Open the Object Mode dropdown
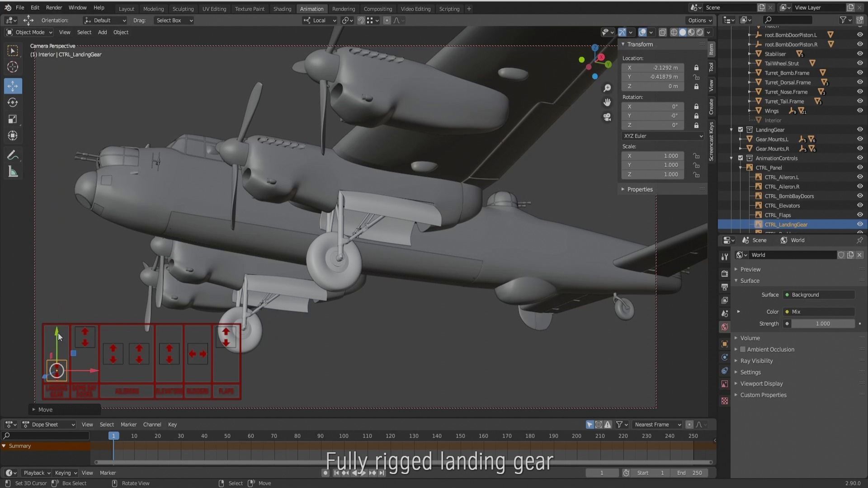Viewport: 868px width, 488px height. [29, 33]
